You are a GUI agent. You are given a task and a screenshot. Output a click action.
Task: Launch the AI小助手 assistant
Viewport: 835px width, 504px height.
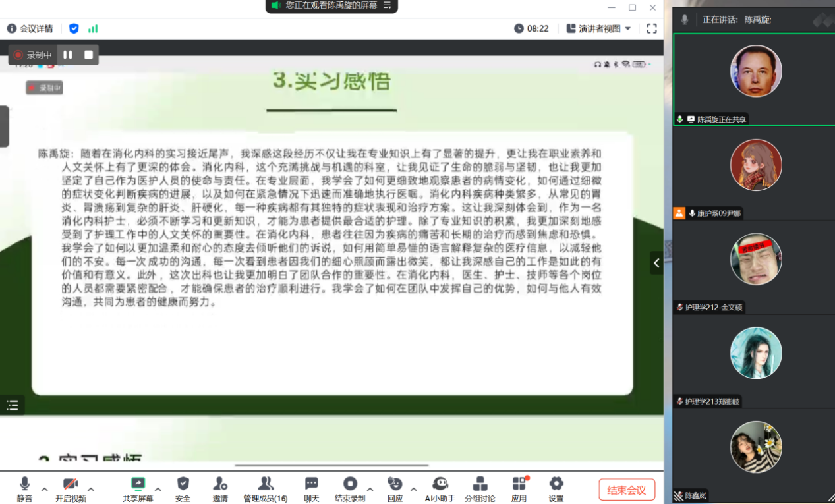[440, 489]
